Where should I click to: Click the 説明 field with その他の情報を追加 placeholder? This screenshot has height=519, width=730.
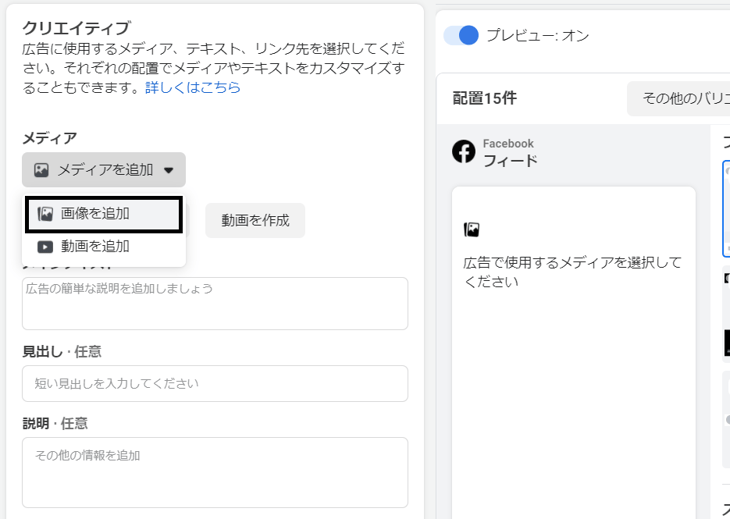[215, 472]
